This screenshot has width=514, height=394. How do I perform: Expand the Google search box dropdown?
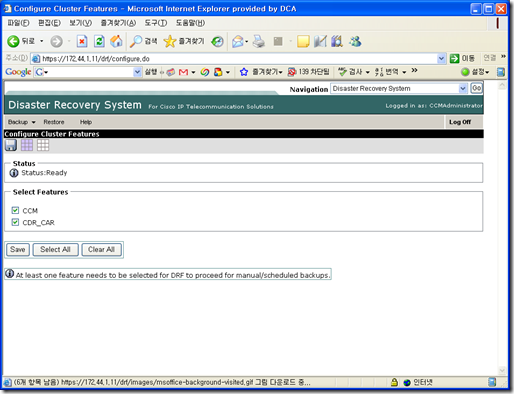pos(137,72)
